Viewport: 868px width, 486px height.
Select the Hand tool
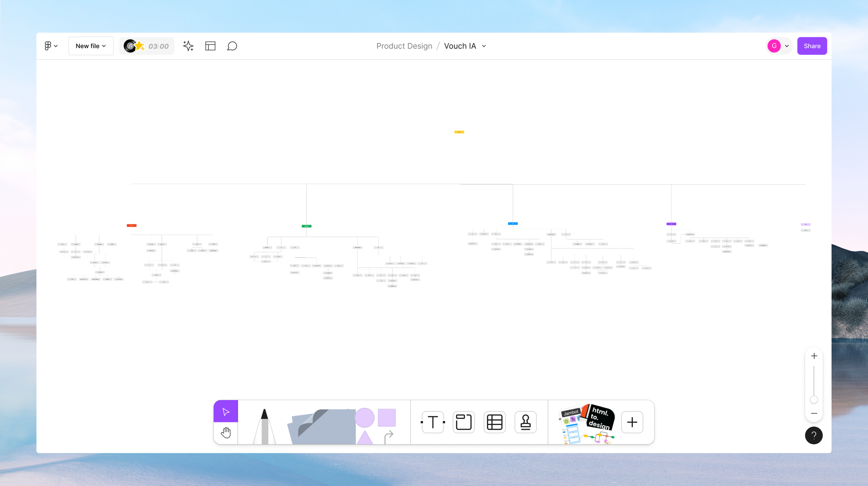click(x=226, y=433)
